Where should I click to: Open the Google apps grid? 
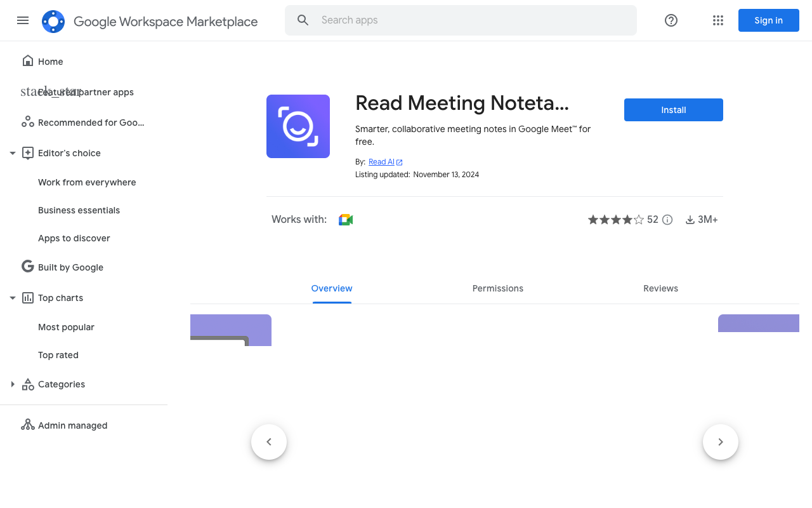(718, 20)
